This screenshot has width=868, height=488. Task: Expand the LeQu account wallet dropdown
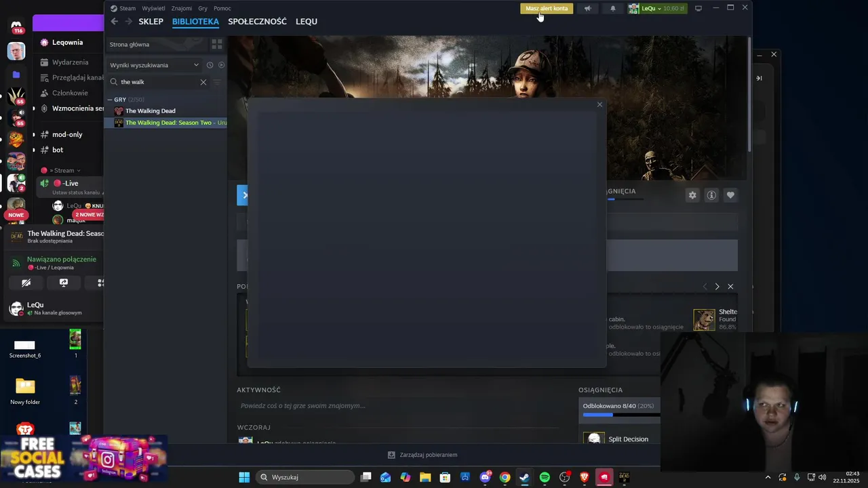pyautogui.click(x=658, y=8)
